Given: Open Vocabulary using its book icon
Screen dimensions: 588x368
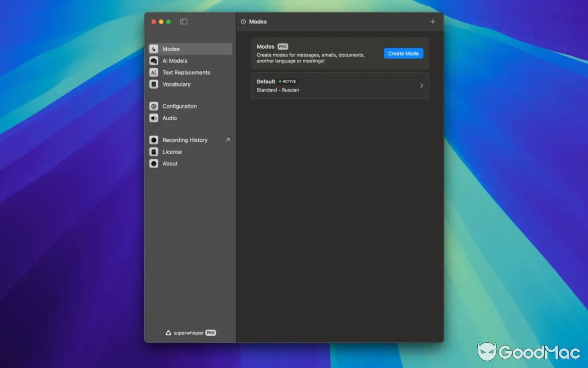Looking at the screenshot, I should [x=154, y=84].
